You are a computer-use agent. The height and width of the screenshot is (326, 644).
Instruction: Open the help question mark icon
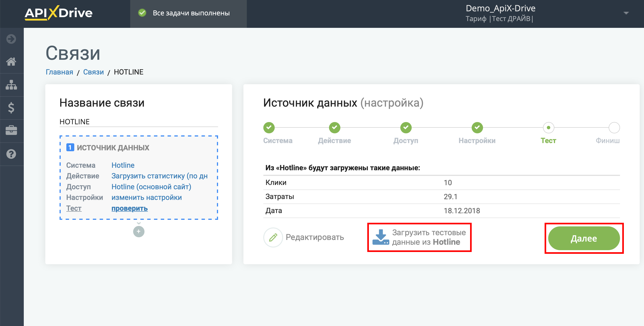click(11, 154)
